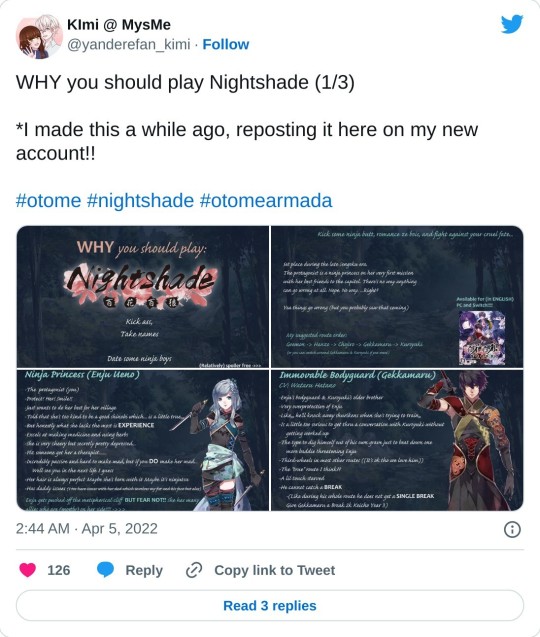Viewport: 540px width, 637px height.
Task: Open KImi's profile avatar picture
Action: pos(39,37)
